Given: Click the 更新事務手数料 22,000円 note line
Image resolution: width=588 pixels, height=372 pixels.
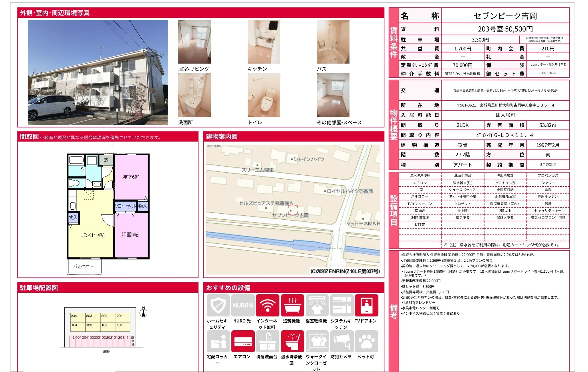Looking at the screenshot, I should 421,281.
